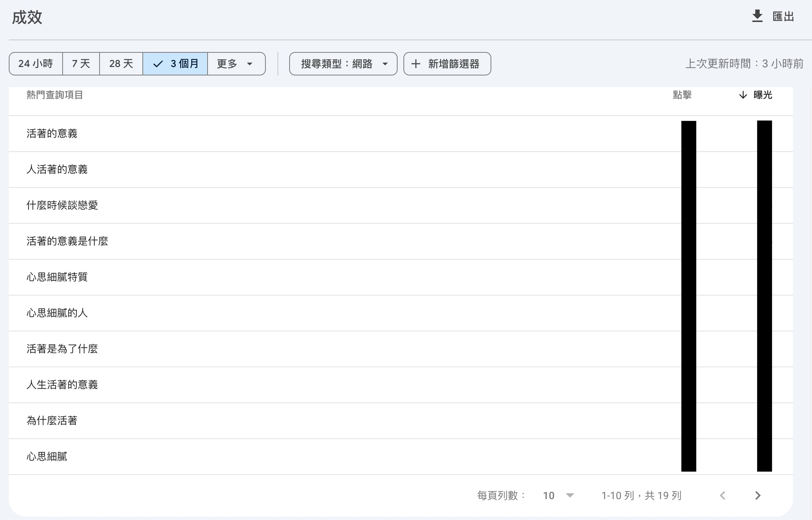Click the download icon next to 匯出

(x=757, y=16)
